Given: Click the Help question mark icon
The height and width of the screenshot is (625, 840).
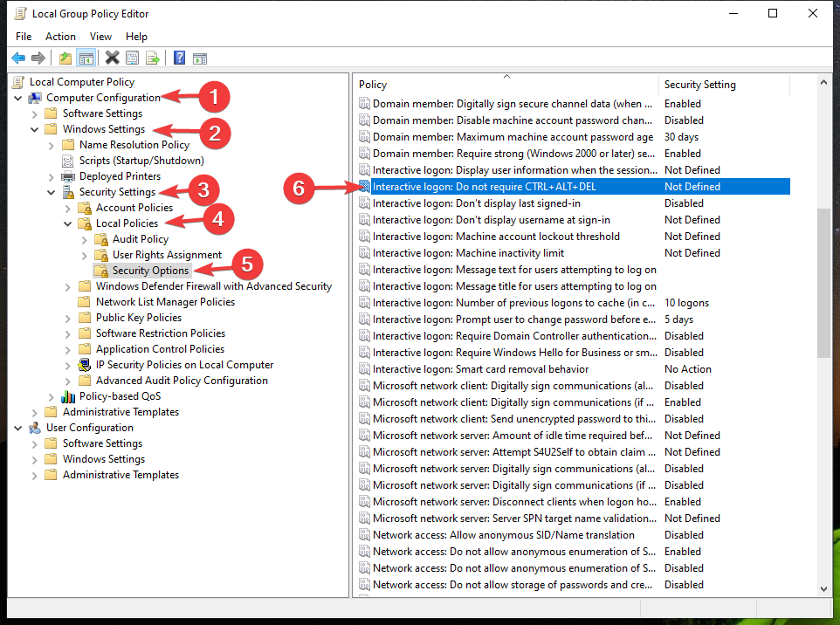Looking at the screenshot, I should pyautogui.click(x=180, y=58).
